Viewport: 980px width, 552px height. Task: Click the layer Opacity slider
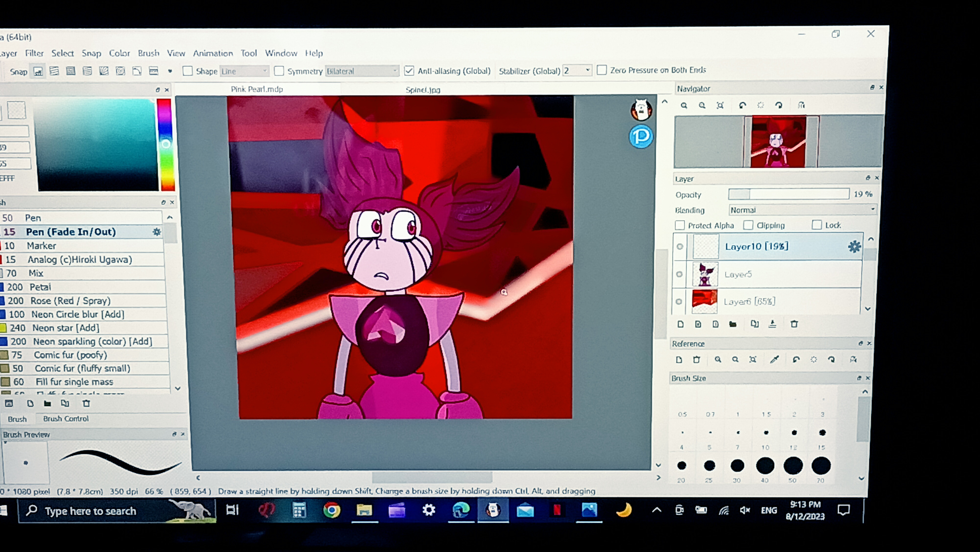click(789, 194)
